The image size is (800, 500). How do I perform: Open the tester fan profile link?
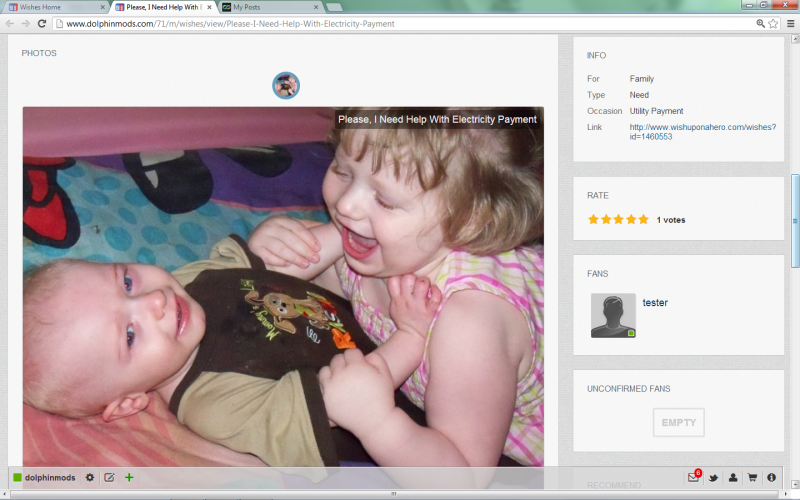click(x=655, y=303)
